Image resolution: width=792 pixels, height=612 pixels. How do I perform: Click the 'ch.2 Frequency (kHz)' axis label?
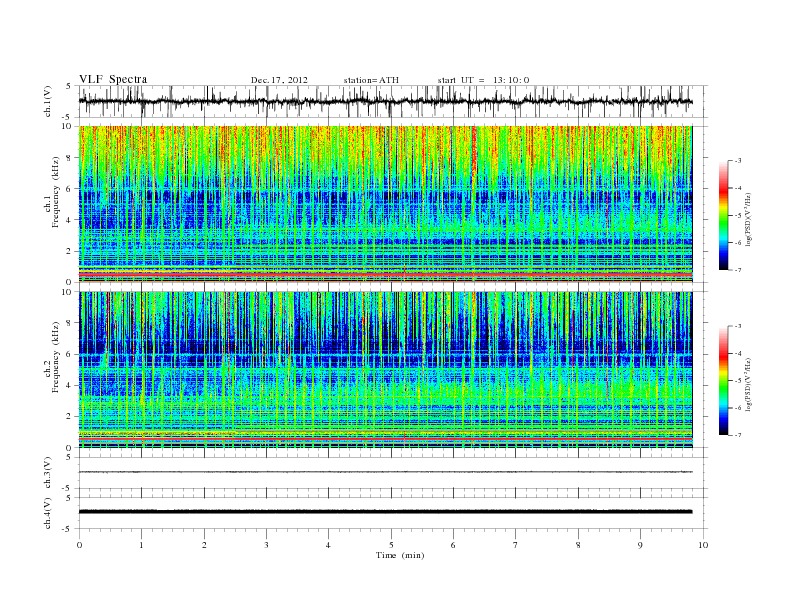pos(52,357)
